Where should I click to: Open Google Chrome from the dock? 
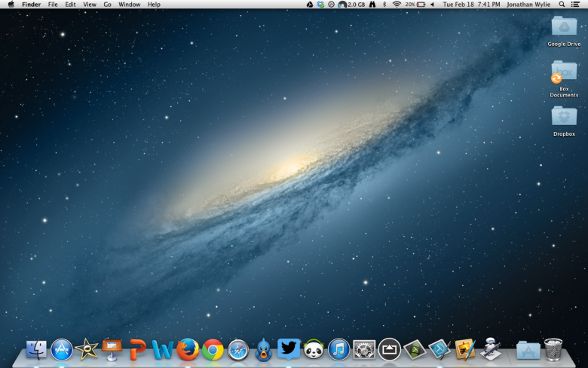coord(213,349)
